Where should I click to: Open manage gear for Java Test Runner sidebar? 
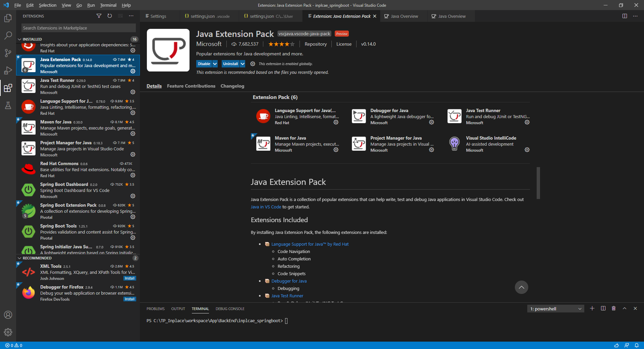133,92
